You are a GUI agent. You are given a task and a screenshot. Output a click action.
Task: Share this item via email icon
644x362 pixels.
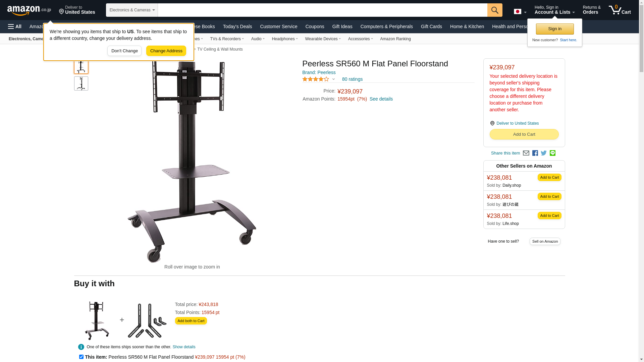tap(526, 153)
